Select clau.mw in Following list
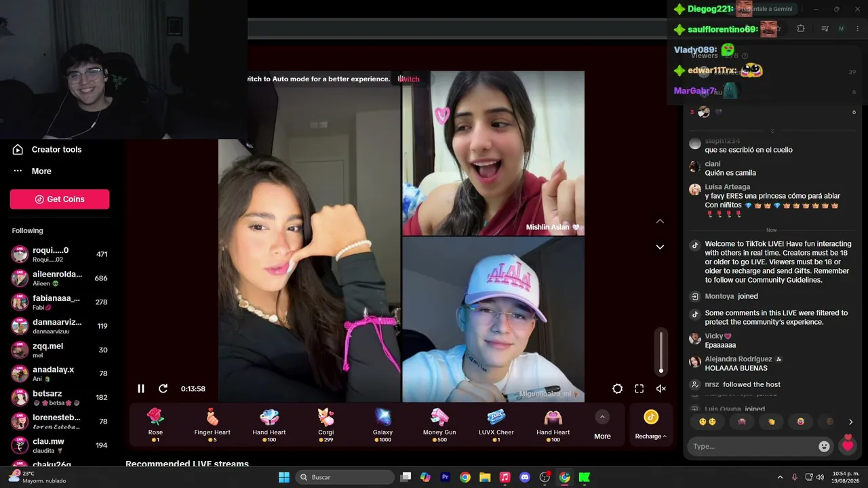 pyautogui.click(x=60, y=445)
